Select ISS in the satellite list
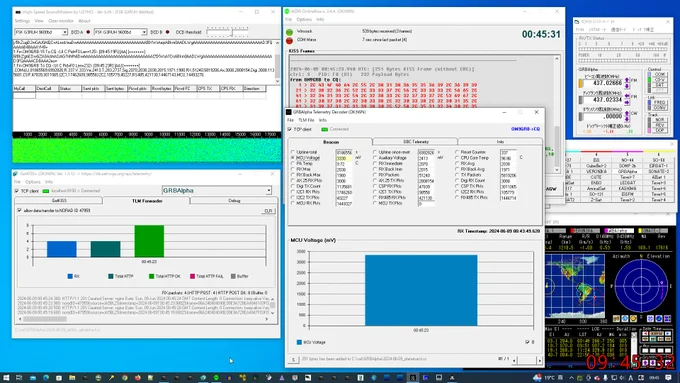The height and width of the screenshot is (383, 680). pyautogui.click(x=596, y=160)
